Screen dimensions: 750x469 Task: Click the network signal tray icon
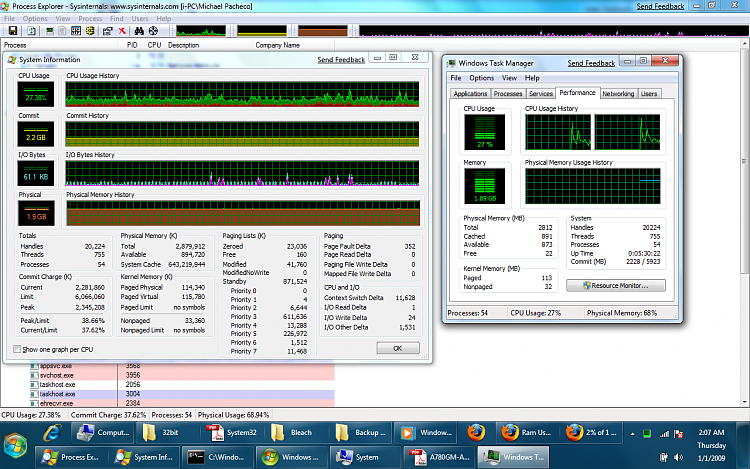(x=664, y=434)
